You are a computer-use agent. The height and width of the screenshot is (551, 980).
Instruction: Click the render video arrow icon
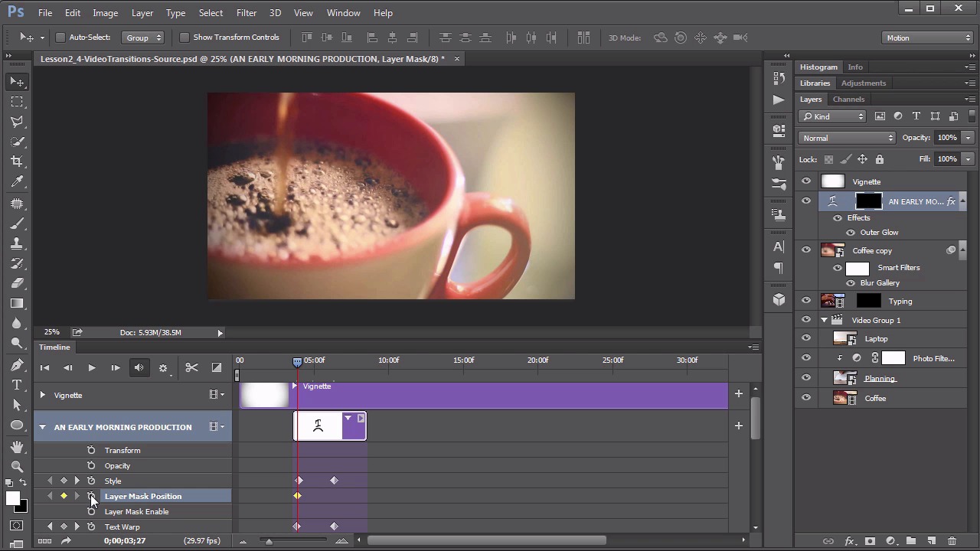66,541
